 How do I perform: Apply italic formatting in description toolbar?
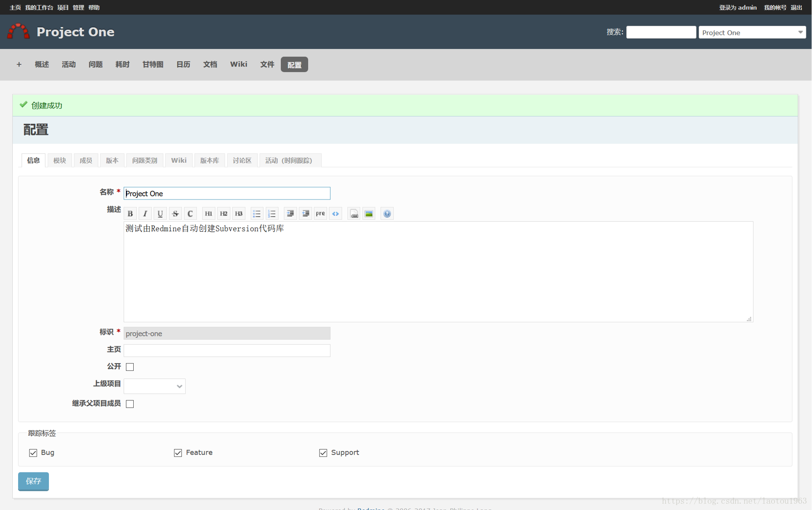coord(145,214)
